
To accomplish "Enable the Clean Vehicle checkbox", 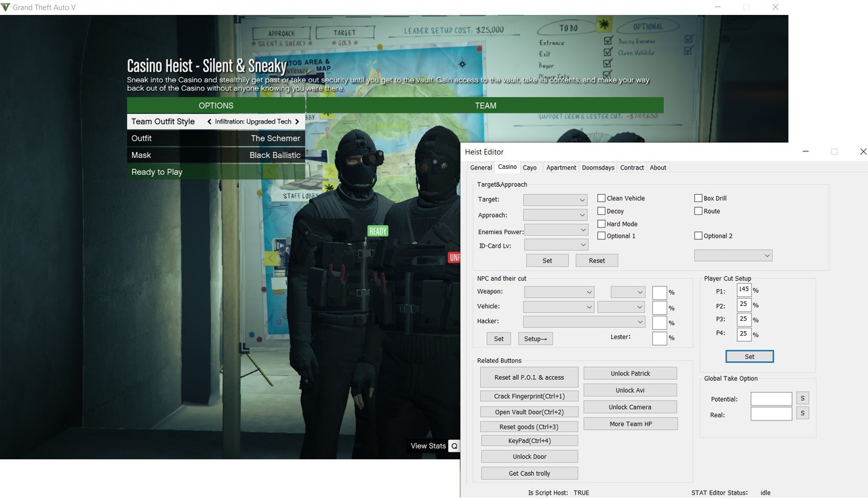I will [x=601, y=198].
